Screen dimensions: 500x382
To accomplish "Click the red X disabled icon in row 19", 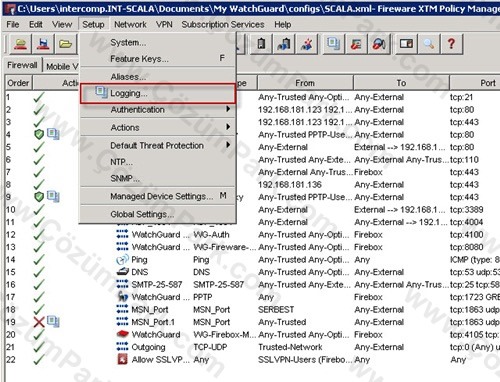I will 39,322.
